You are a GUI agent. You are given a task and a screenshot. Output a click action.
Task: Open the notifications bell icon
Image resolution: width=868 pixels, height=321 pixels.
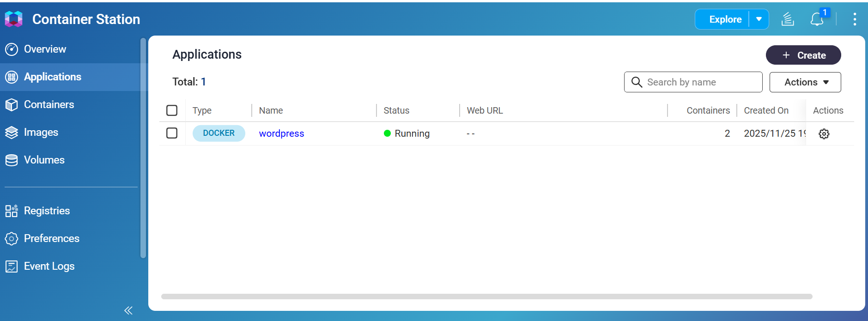817,19
